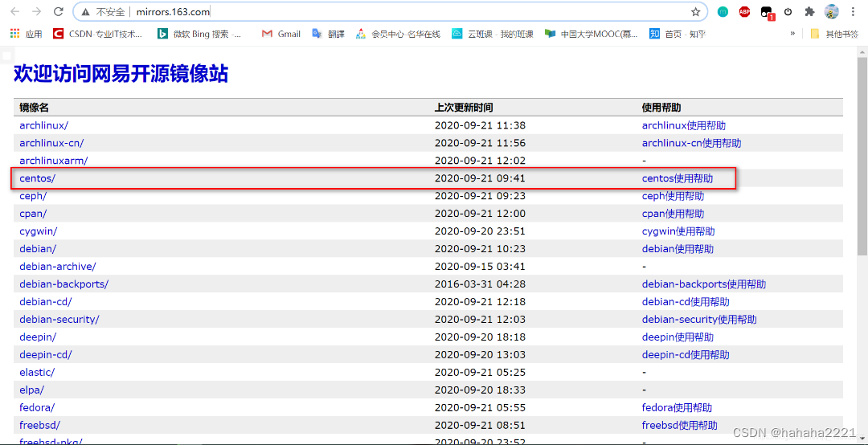The width and height of the screenshot is (868, 445).
Task: Open the archlinux/ mirror directory
Action: (43, 125)
